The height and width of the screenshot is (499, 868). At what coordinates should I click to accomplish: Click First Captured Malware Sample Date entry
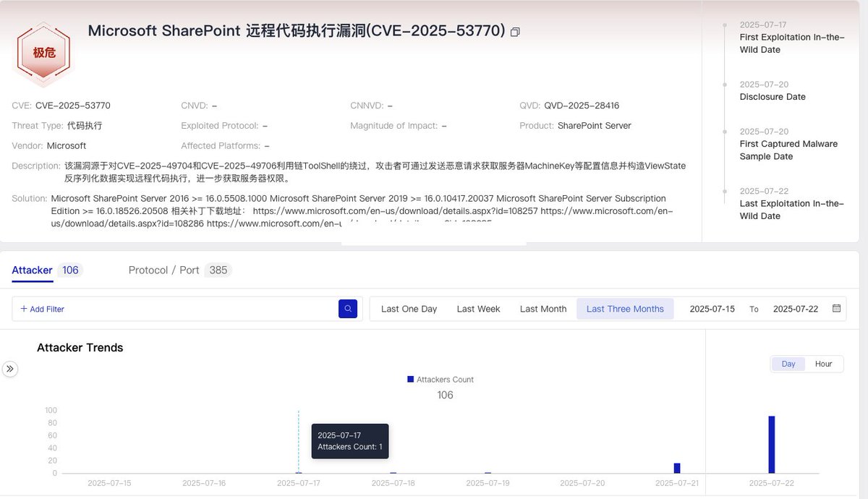click(x=788, y=144)
